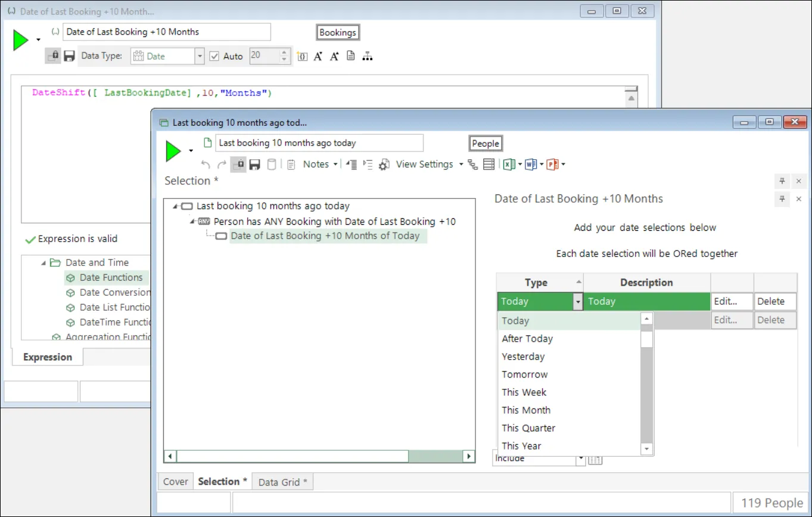
Task: Open the Data Grid tab
Action: click(283, 482)
